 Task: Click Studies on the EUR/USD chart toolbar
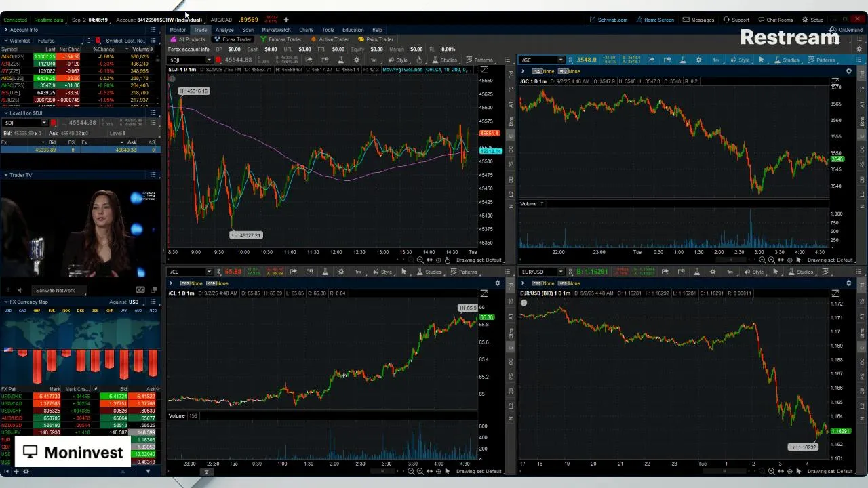800,272
